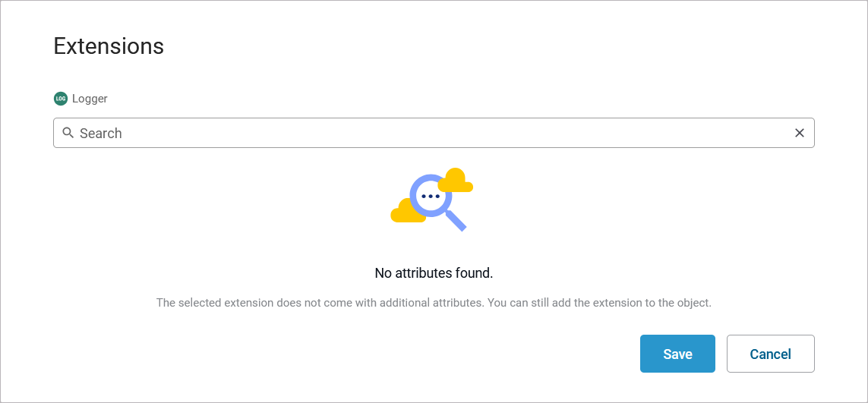Viewport: 868px width, 403px height.
Task: Click the sentence starting "The selected extension"
Action: click(320, 303)
